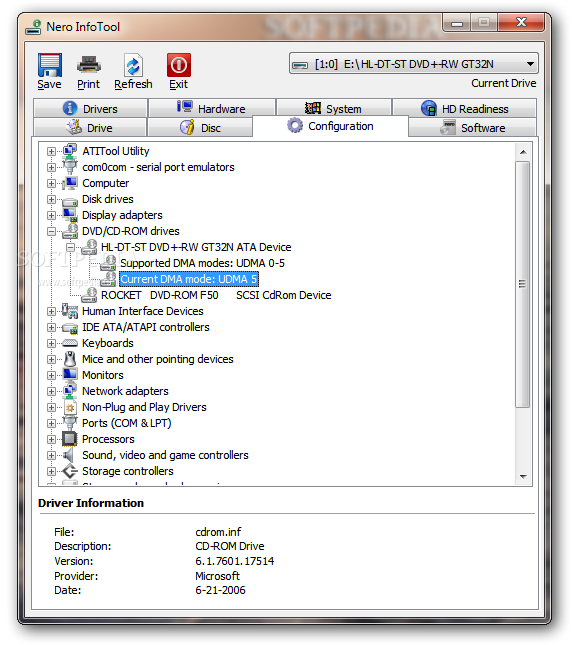Viewport: 572px width, 645px height.
Task: Click the Storage controllers icon
Action: click(x=70, y=471)
